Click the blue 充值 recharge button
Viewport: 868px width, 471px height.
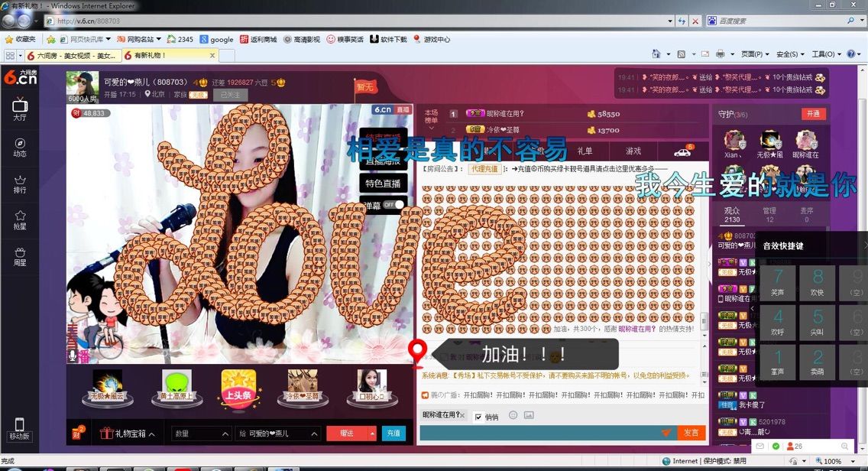coord(394,434)
